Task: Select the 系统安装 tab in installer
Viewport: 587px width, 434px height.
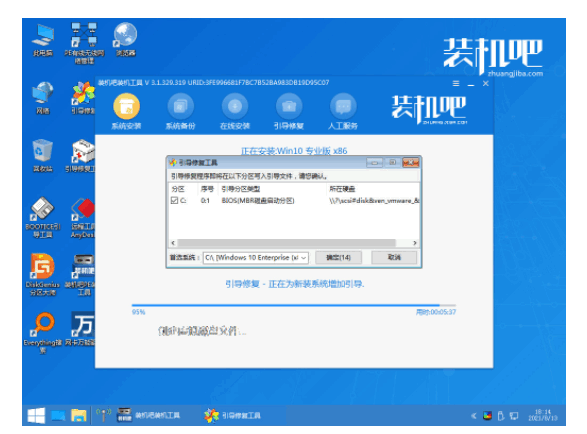Action: [126, 112]
